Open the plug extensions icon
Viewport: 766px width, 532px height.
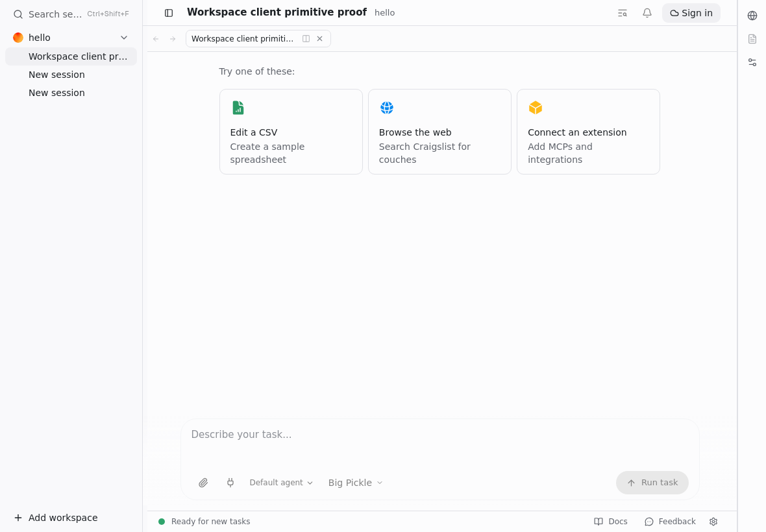(x=230, y=483)
